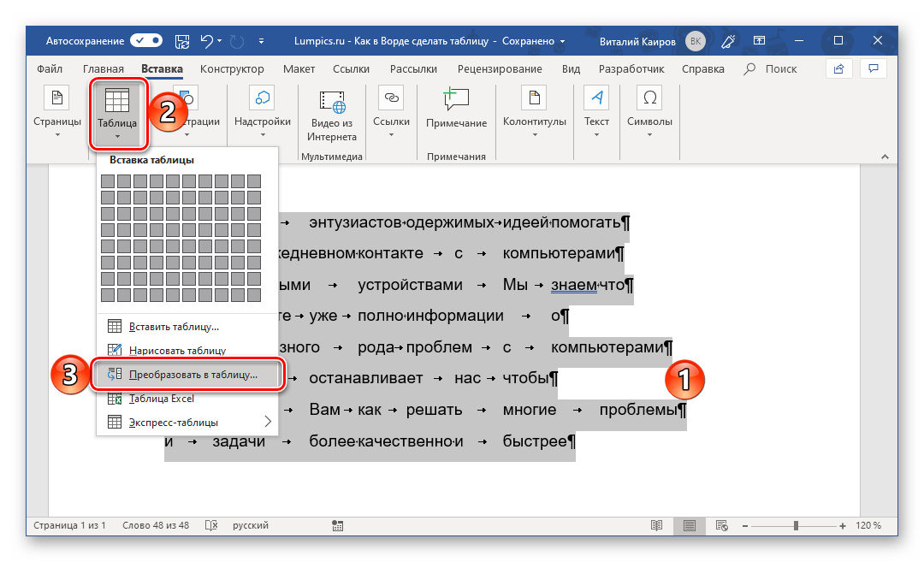
Task: Open the Файл tab
Action: coord(50,69)
